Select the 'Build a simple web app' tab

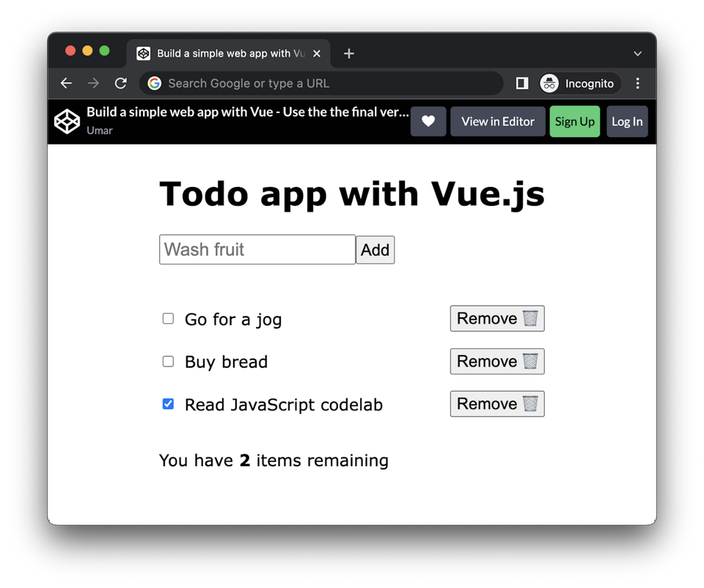[x=220, y=53]
